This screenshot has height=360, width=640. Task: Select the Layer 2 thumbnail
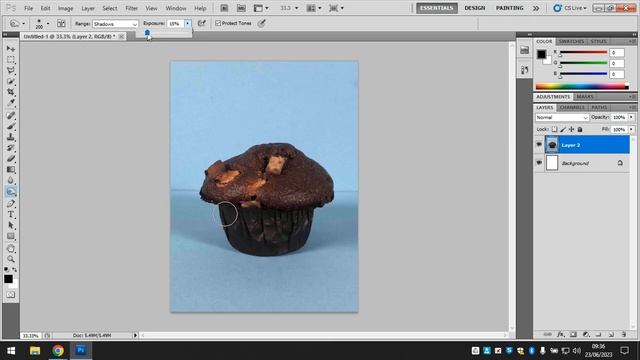pyautogui.click(x=552, y=145)
